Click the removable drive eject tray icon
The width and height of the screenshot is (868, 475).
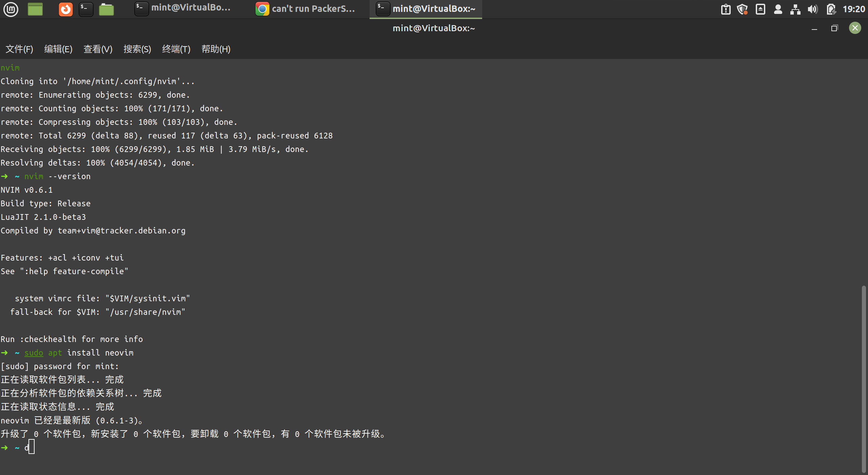(x=761, y=9)
